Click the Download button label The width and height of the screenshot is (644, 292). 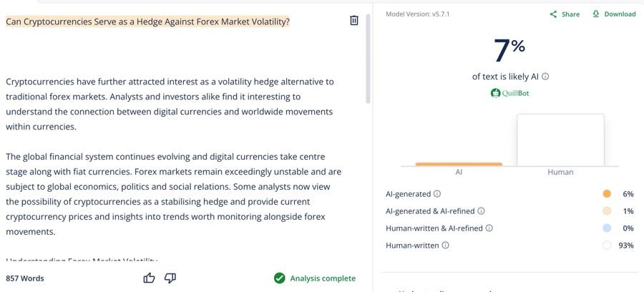620,14
